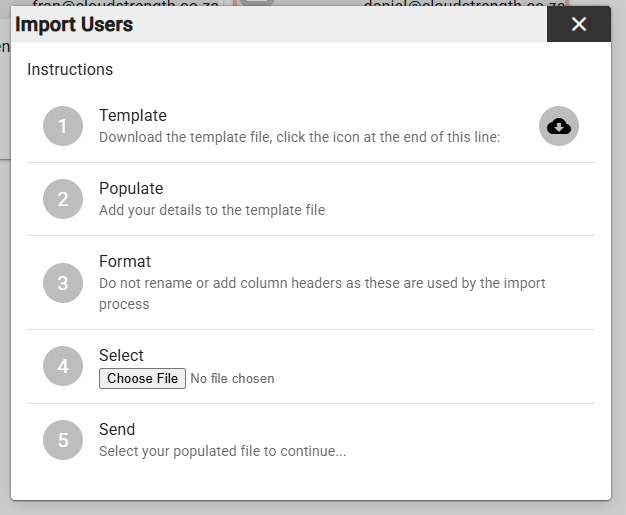Click the 'Import Users' dialog title
Screen dimensions: 626x515
[74, 24]
